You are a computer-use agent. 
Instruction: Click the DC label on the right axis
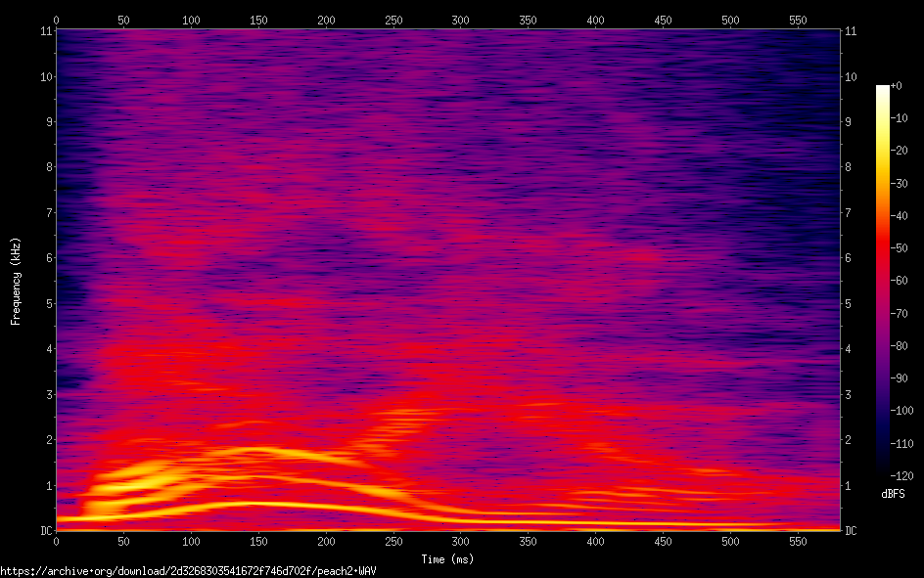coord(851,531)
